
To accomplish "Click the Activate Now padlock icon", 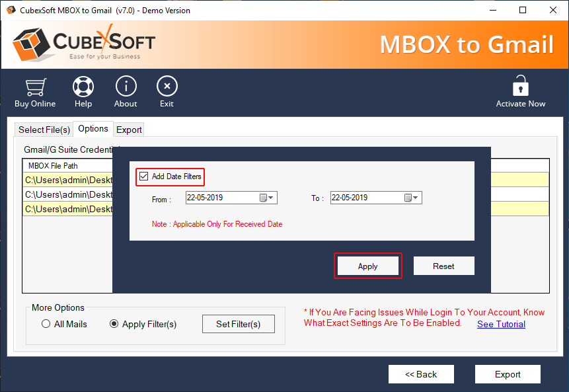I will pos(521,86).
